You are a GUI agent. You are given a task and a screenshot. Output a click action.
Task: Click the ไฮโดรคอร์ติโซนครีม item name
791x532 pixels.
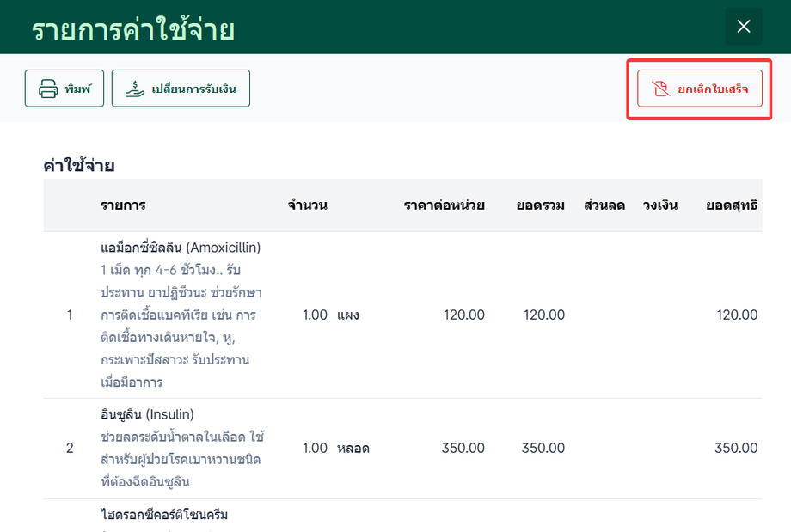pyautogui.click(x=164, y=515)
